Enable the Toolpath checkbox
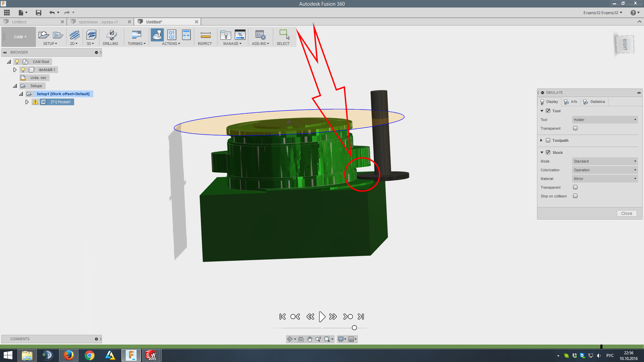Viewport: 644px width, 362px height. [x=548, y=140]
